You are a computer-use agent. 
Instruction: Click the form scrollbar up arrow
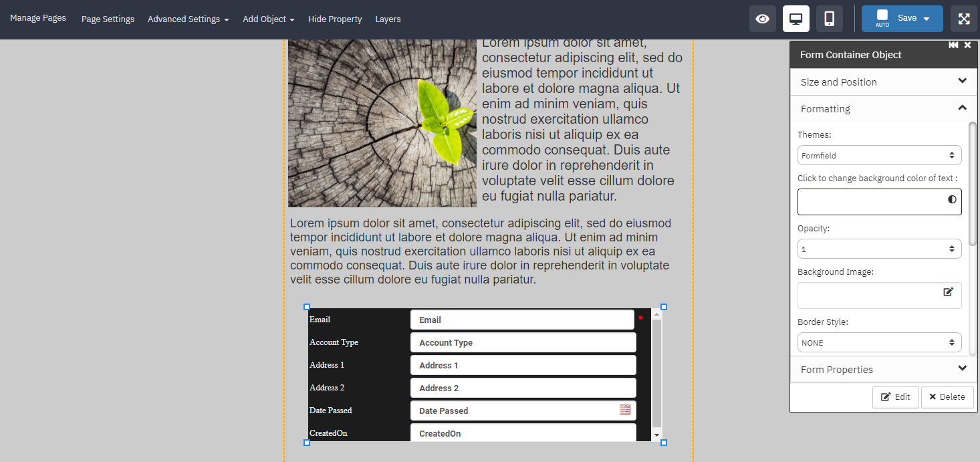pos(656,314)
